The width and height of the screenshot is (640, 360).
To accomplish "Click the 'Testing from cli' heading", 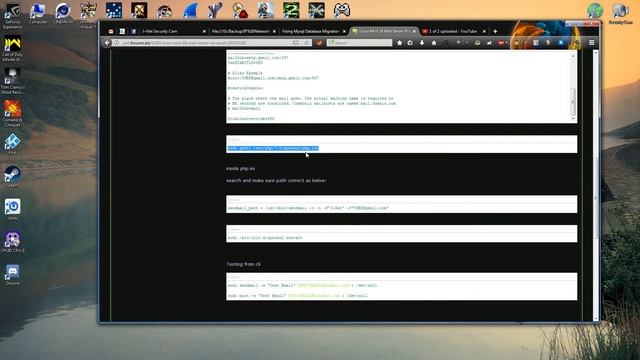I will click(244, 264).
